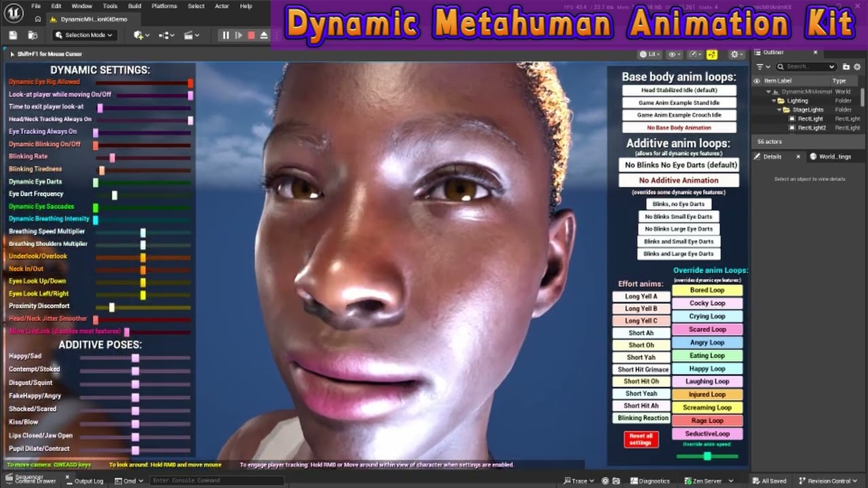Click the RectLight2 light icon
This screenshot has width=868, height=488.
pos(792,127)
